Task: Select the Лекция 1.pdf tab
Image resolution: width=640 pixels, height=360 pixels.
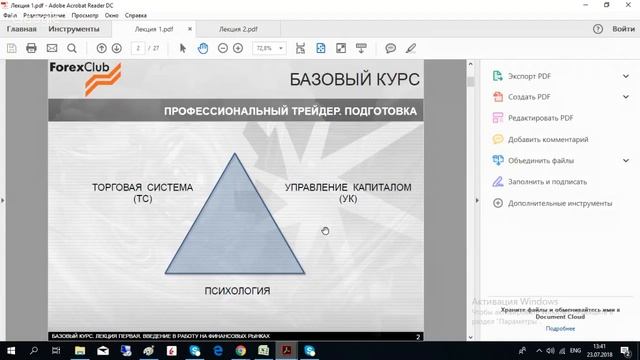Action: (154, 29)
